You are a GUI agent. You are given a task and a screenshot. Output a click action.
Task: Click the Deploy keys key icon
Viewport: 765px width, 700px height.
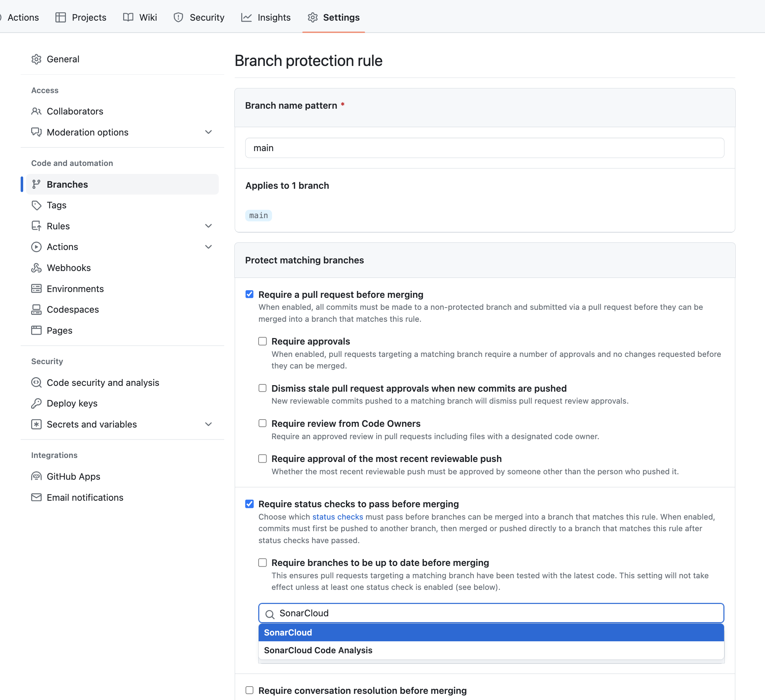[37, 403]
